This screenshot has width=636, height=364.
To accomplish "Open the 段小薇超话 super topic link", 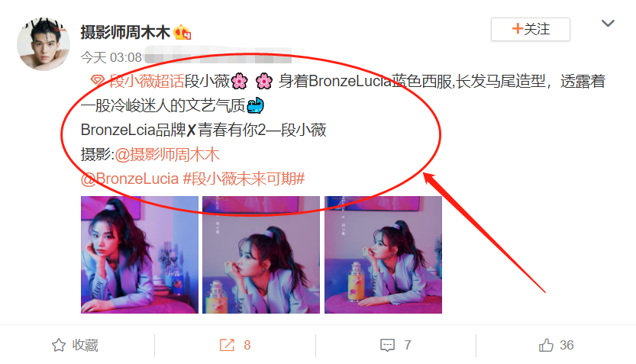I will (147, 81).
